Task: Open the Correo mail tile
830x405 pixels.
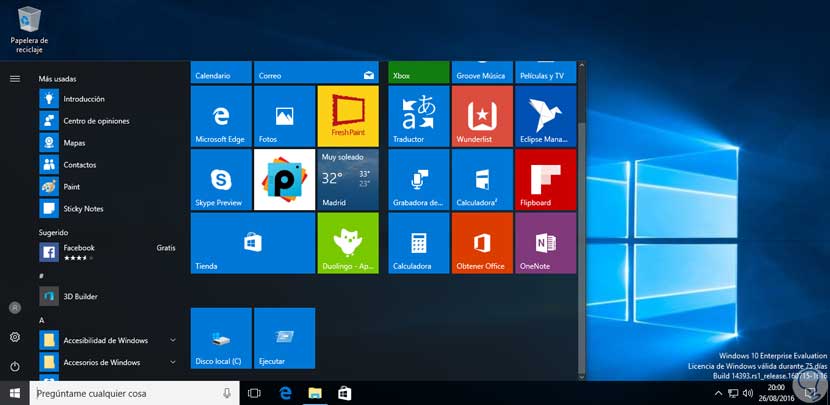Action: click(316, 72)
